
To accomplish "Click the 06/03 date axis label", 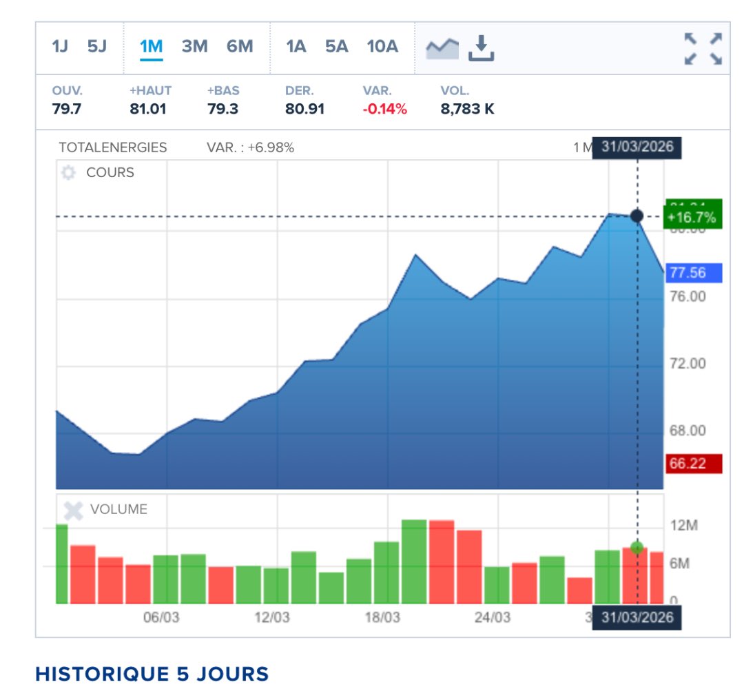I will click(161, 617).
